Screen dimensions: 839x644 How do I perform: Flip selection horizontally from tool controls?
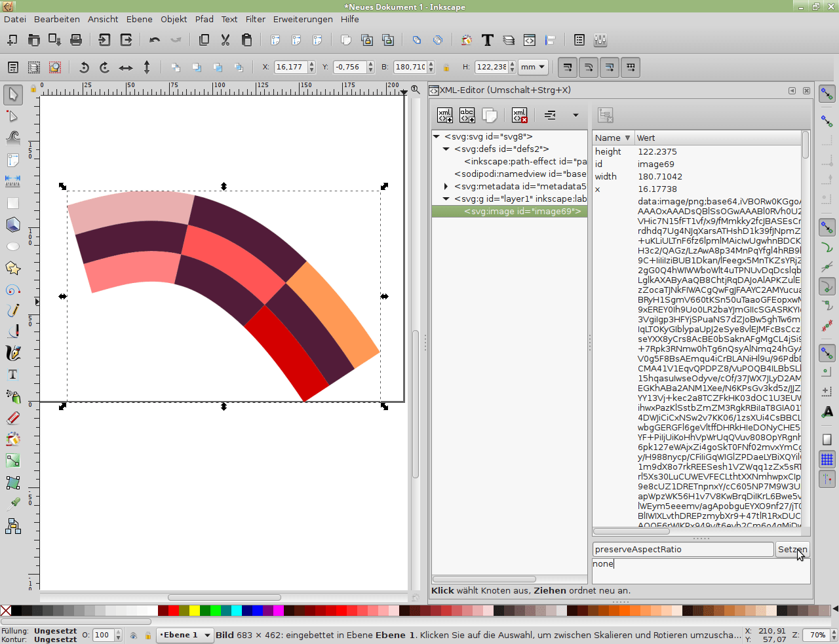coord(126,67)
